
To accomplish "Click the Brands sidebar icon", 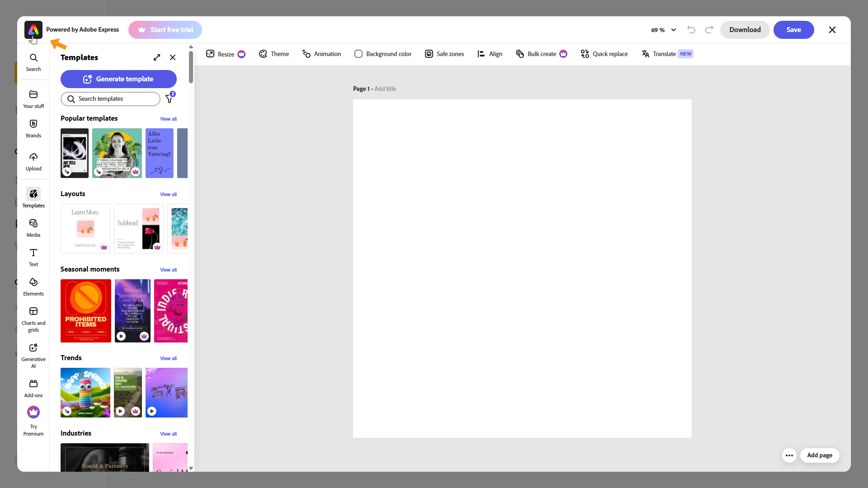I will click(33, 128).
